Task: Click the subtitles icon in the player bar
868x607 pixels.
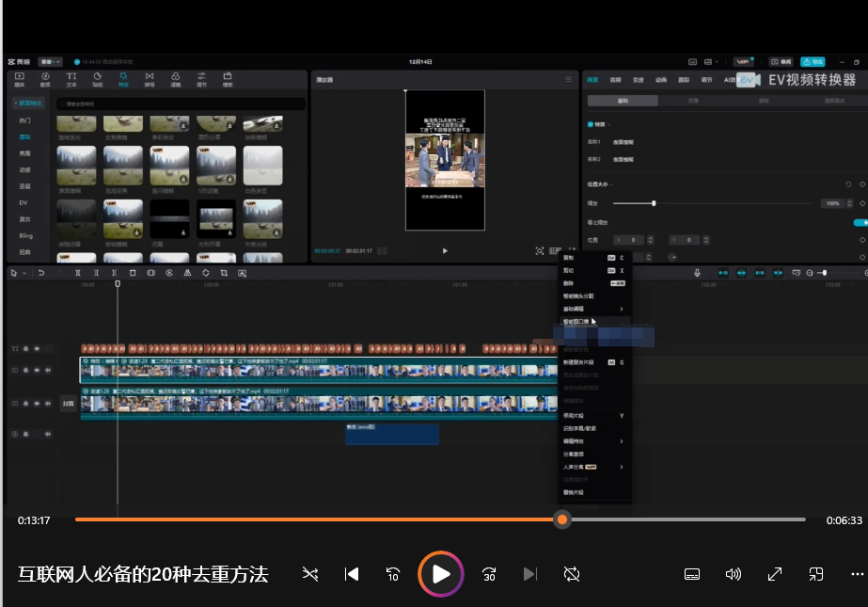Action: click(692, 574)
